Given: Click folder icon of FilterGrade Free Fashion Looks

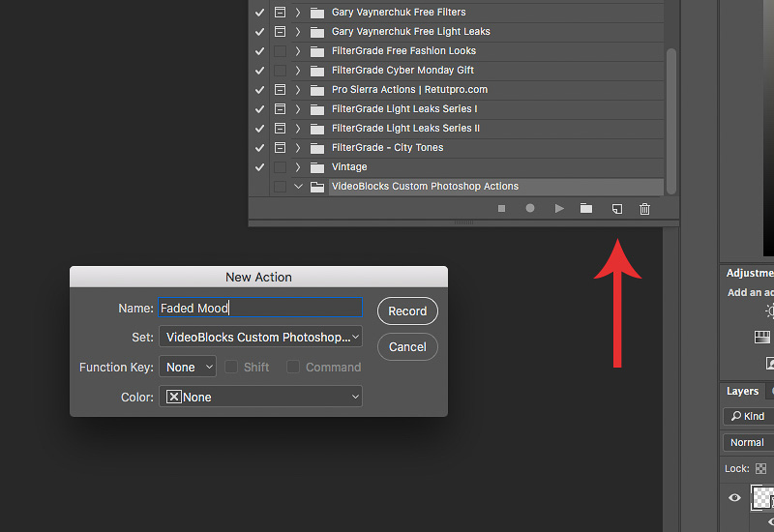Looking at the screenshot, I should click(317, 51).
